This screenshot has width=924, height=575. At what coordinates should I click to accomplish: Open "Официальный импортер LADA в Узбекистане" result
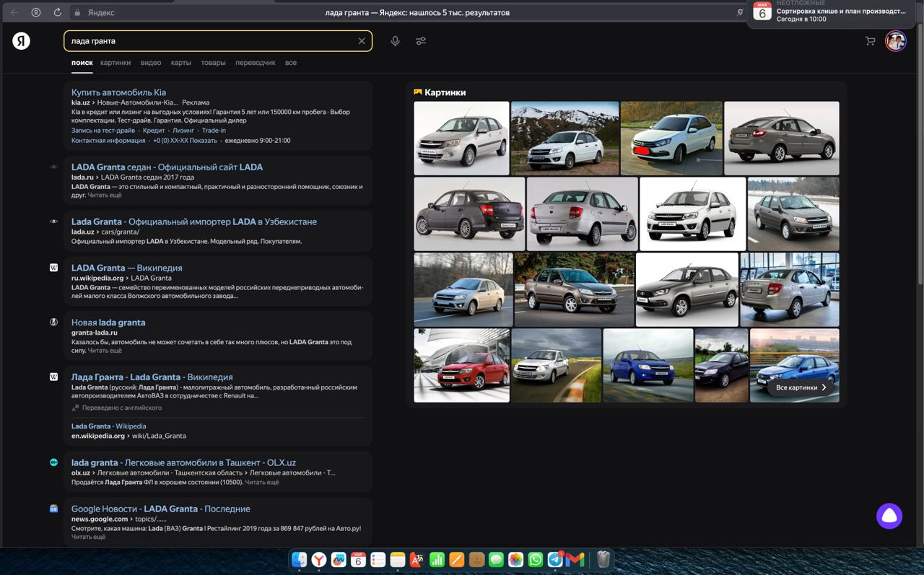point(193,221)
